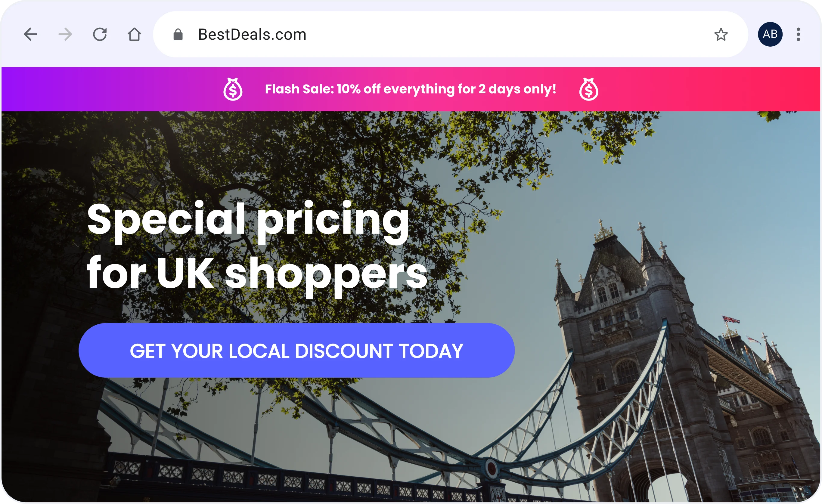This screenshot has width=822, height=504.
Task: Click the Union Jack flag on the bridge
Action: tap(731, 319)
